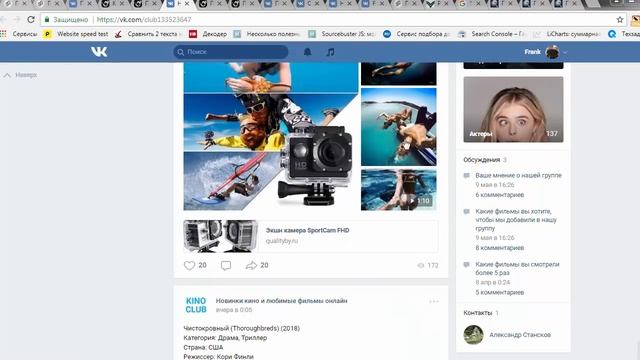
Task: Open LiCharts bookmark
Action: tap(567, 34)
